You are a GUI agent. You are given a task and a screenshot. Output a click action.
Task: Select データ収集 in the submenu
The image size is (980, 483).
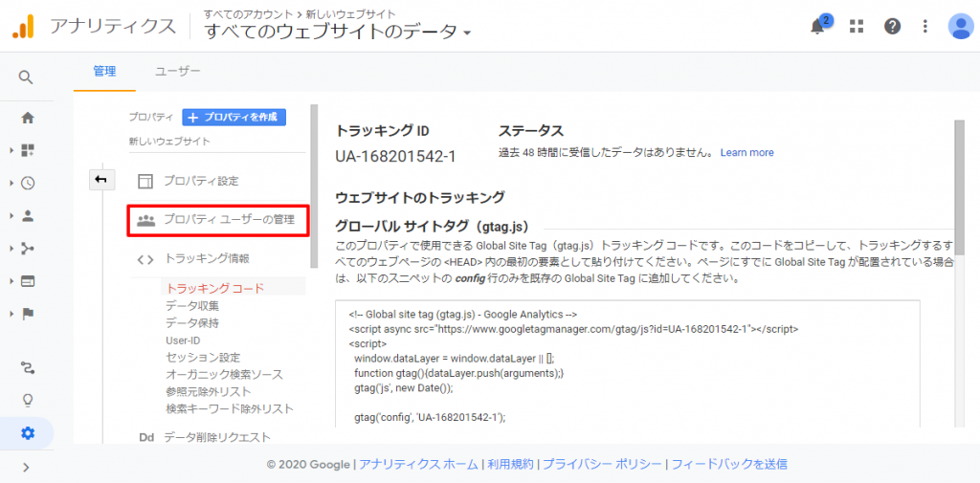tap(192, 306)
